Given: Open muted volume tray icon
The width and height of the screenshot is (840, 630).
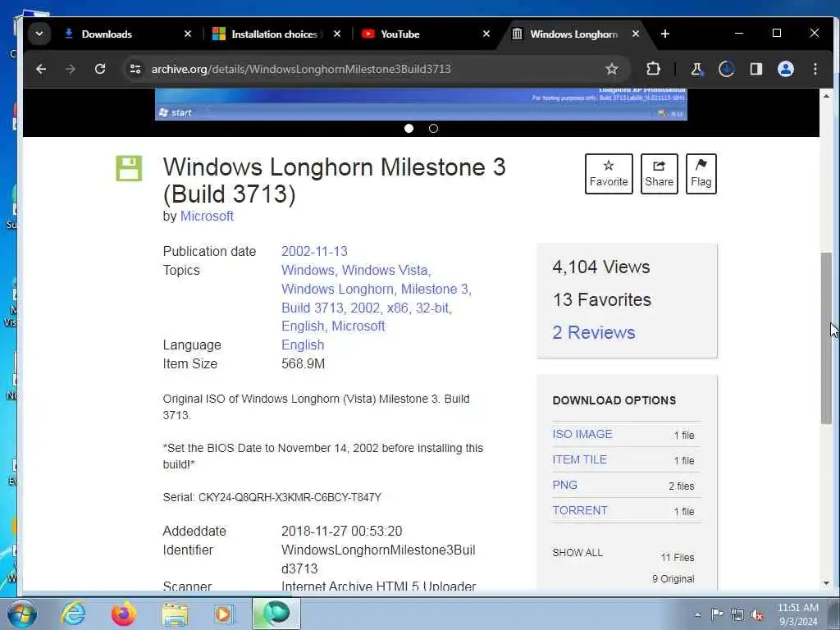Looking at the screenshot, I should point(757,615).
